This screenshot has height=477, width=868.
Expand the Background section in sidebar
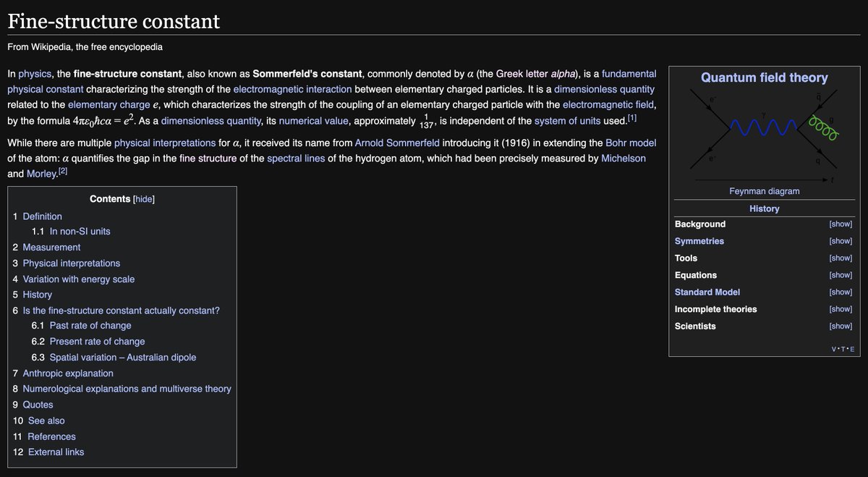(x=841, y=224)
